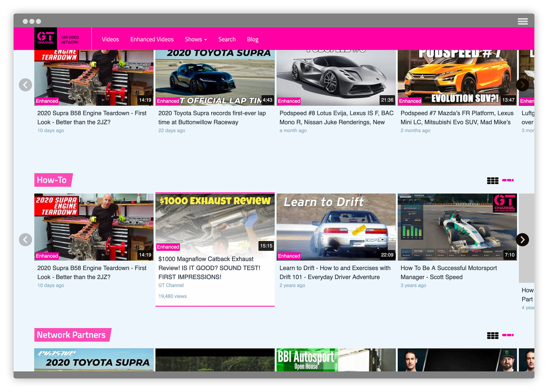Click Enhanced badge on $1000 Exhaust Review
Viewport: 548px width, 392px height.
click(168, 247)
